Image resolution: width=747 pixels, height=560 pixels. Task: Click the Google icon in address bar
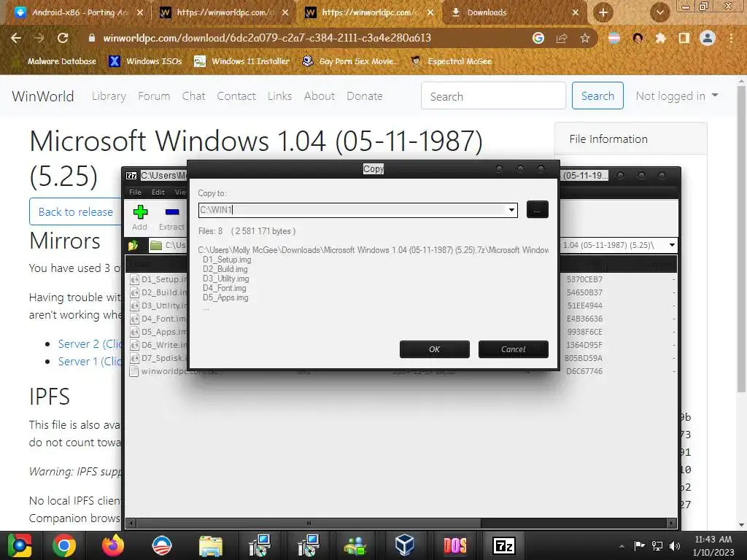point(538,38)
